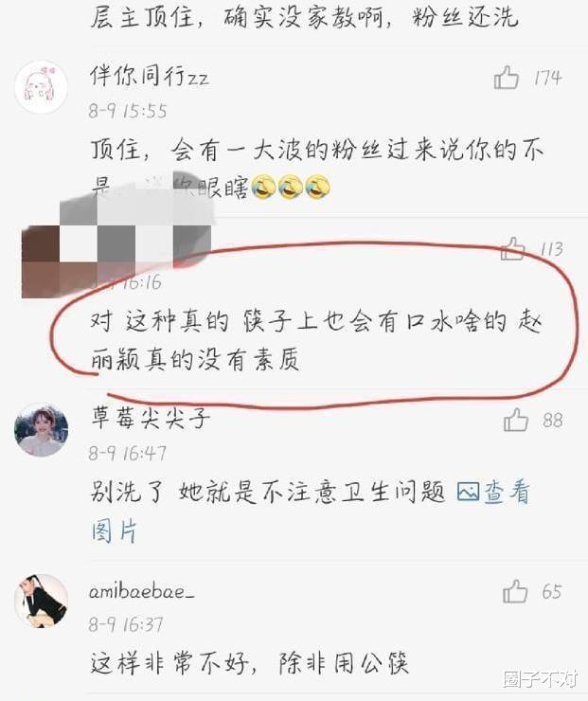The height and width of the screenshot is (701, 588).
Task: Click the timestamp 8-9 15:55
Action: point(128,111)
